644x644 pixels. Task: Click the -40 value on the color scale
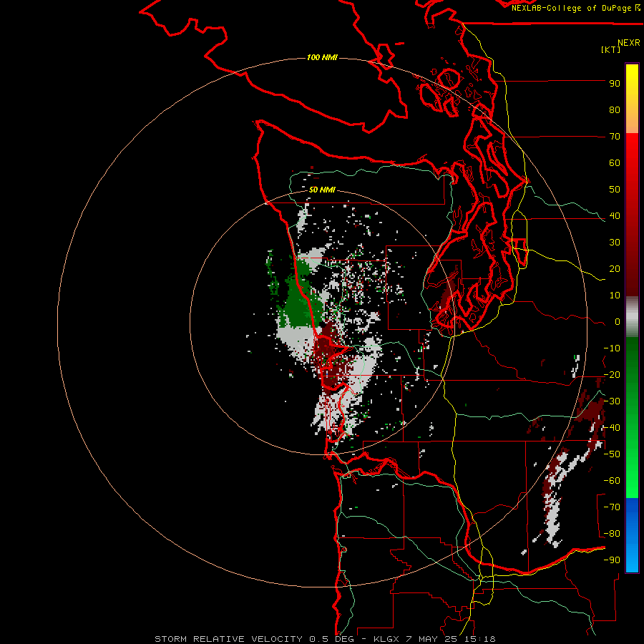[612, 428]
